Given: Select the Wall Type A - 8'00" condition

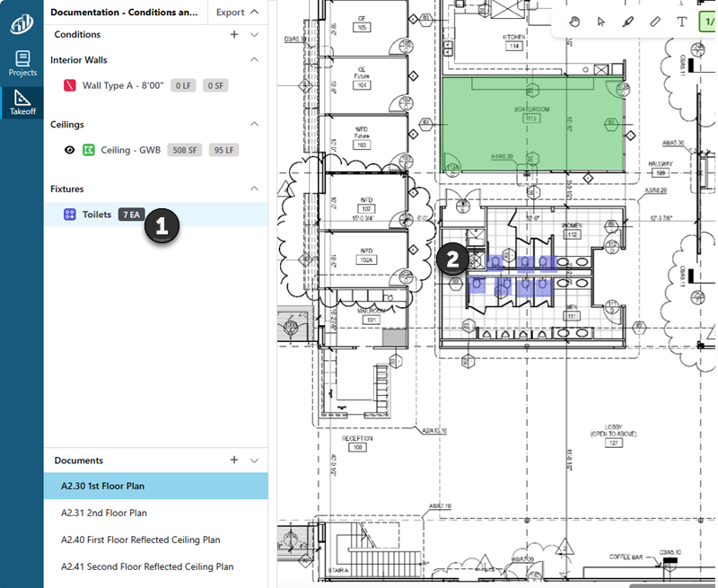Looking at the screenshot, I should pos(155,85).
